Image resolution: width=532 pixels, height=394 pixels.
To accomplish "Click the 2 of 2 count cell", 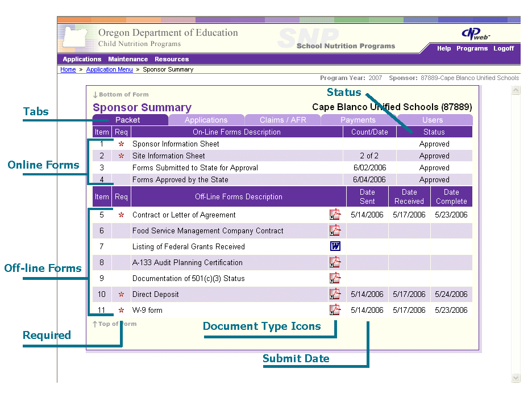I will pyautogui.click(x=369, y=156).
